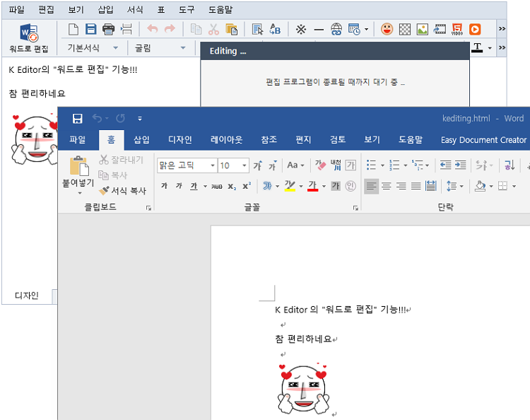530x420 pixels.
Task: Click the paste icon in K Editor toolbar
Action: click(232, 29)
